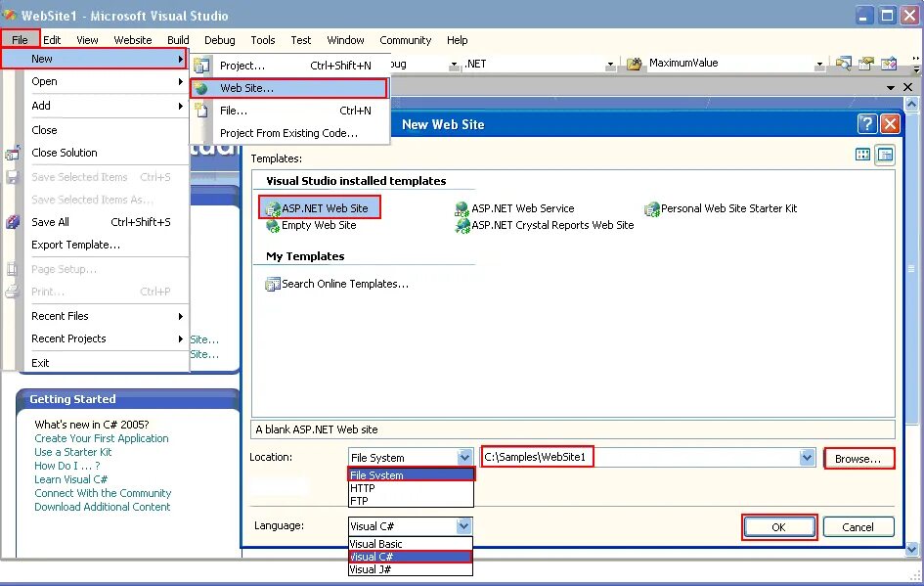Select Empty Web Site template
The height and width of the screenshot is (586, 924).
pyautogui.click(x=311, y=225)
